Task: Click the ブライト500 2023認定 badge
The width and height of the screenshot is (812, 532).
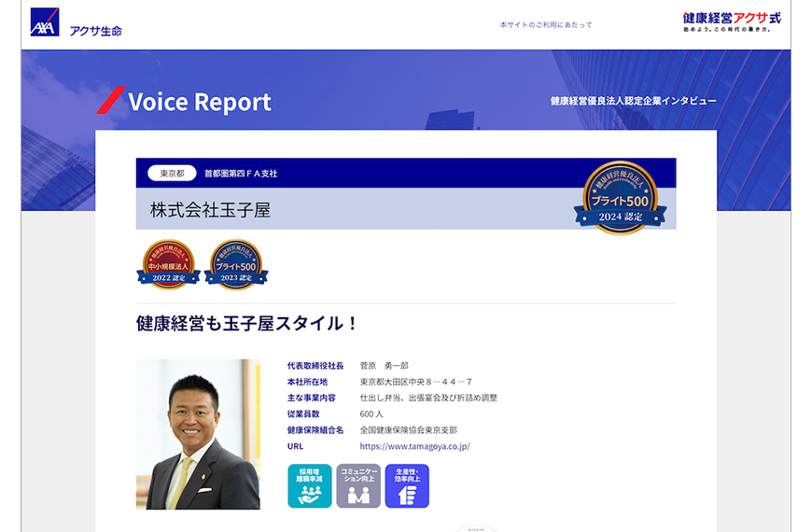Action: click(x=236, y=264)
